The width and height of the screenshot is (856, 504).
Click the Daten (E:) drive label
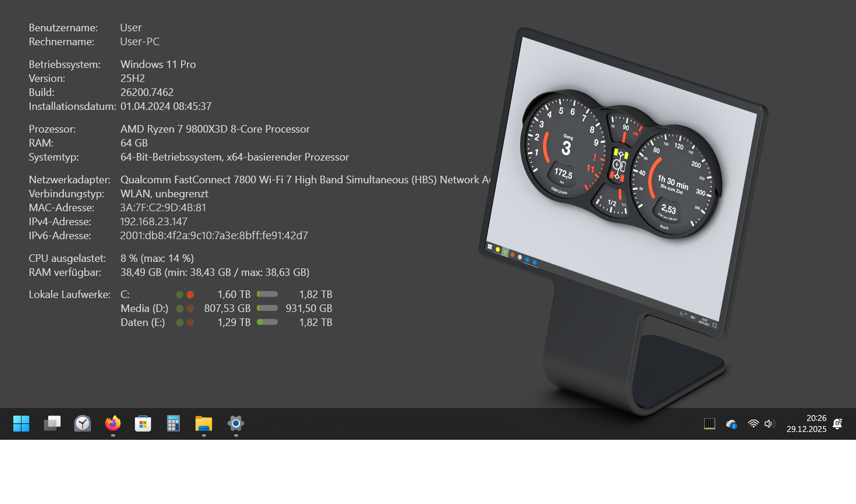(x=143, y=322)
